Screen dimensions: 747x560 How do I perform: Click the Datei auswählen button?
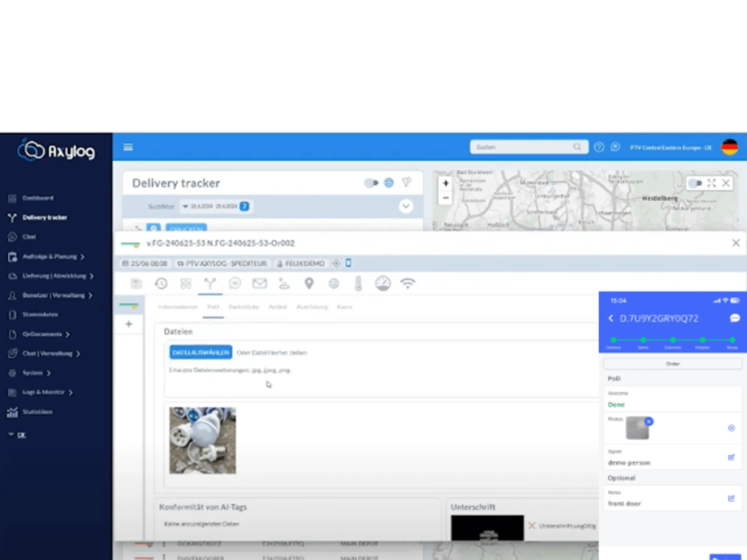[200, 352]
